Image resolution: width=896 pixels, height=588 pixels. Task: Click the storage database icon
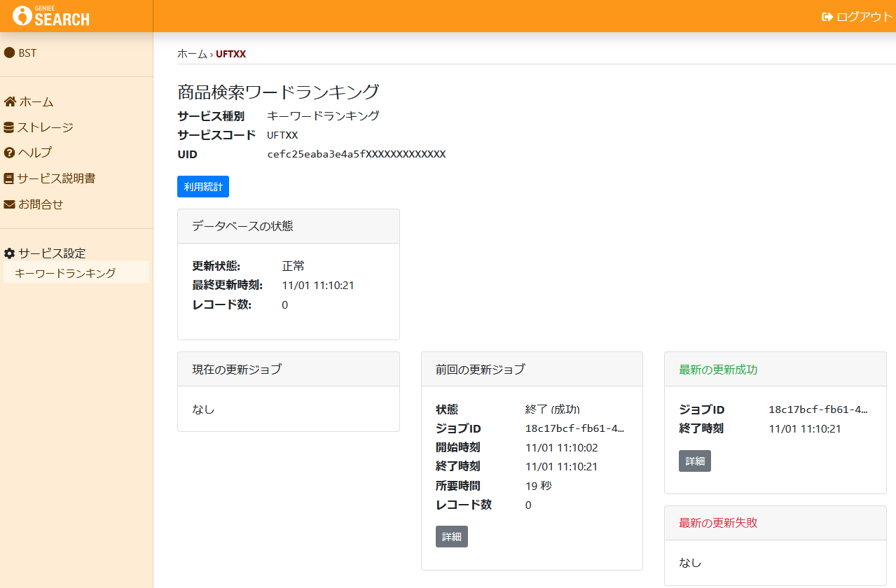[9, 127]
